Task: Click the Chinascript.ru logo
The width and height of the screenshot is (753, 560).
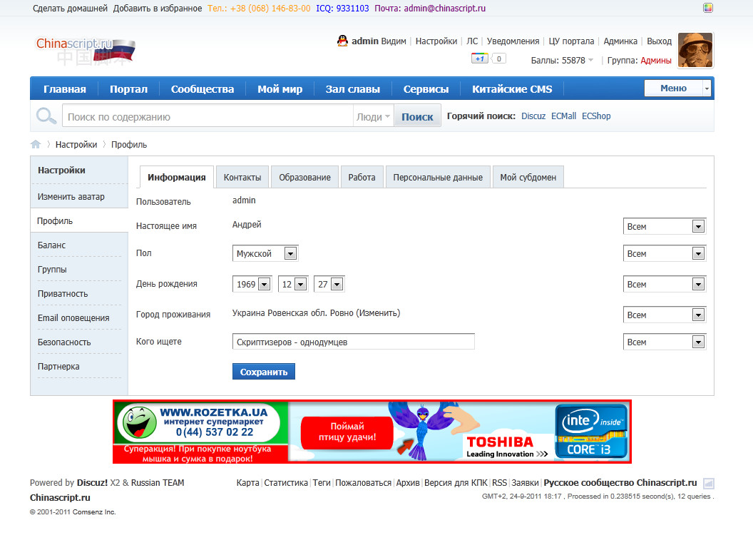Action: (x=86, y=51)
